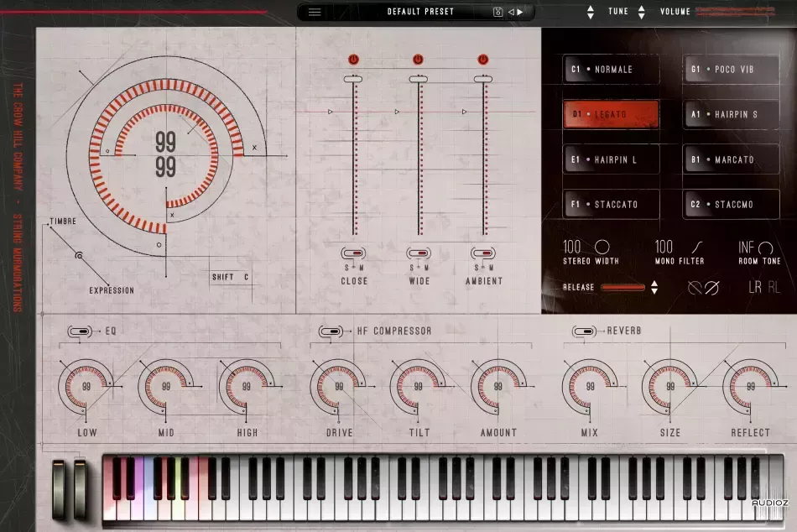Select the F1 Staccato articulation

tap(610, 204)
